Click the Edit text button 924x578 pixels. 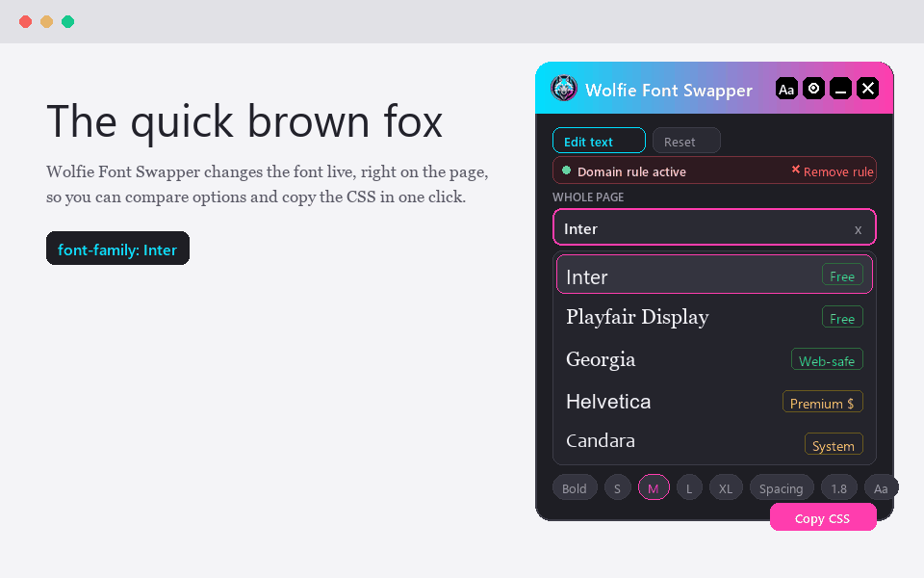coord(599,141)
